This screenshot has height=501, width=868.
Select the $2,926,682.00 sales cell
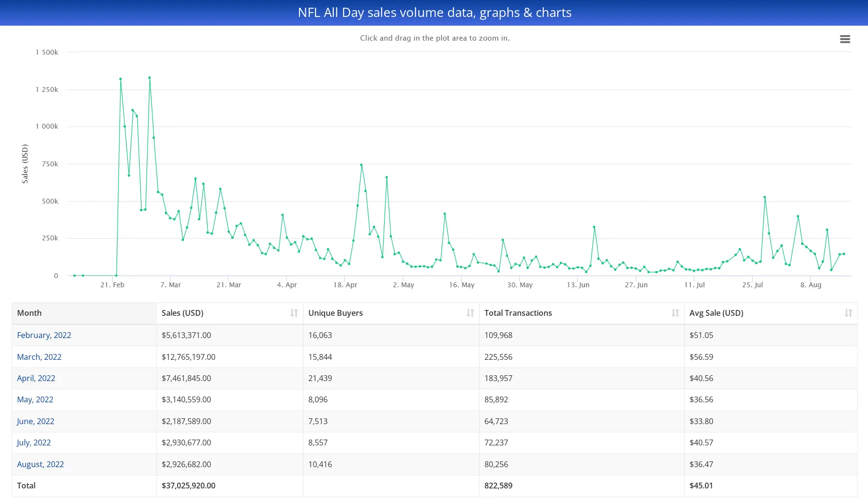click(230, 464)
